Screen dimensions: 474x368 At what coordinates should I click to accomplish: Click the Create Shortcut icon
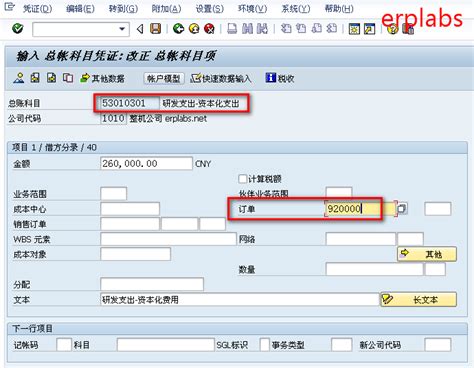(369, 29)
